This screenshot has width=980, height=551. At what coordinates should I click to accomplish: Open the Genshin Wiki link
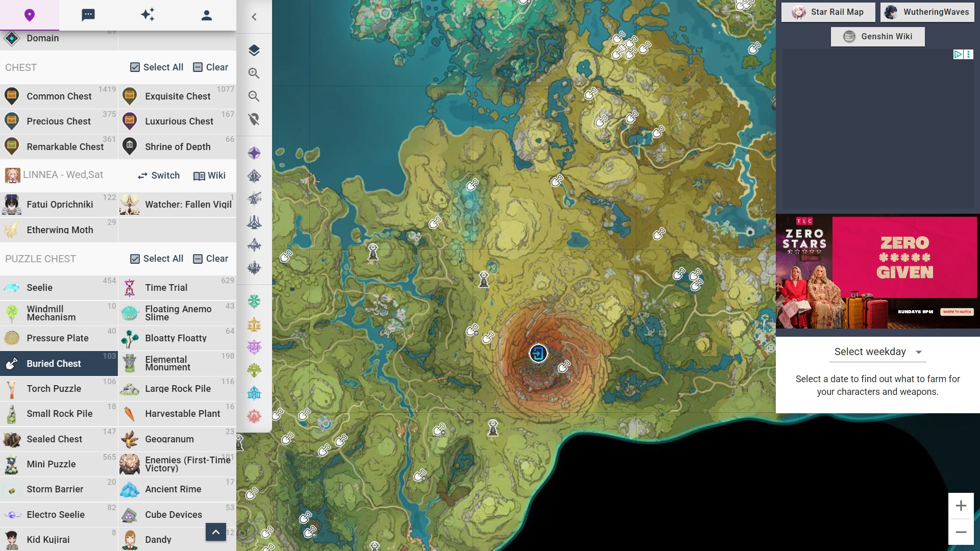coord(878,37)
